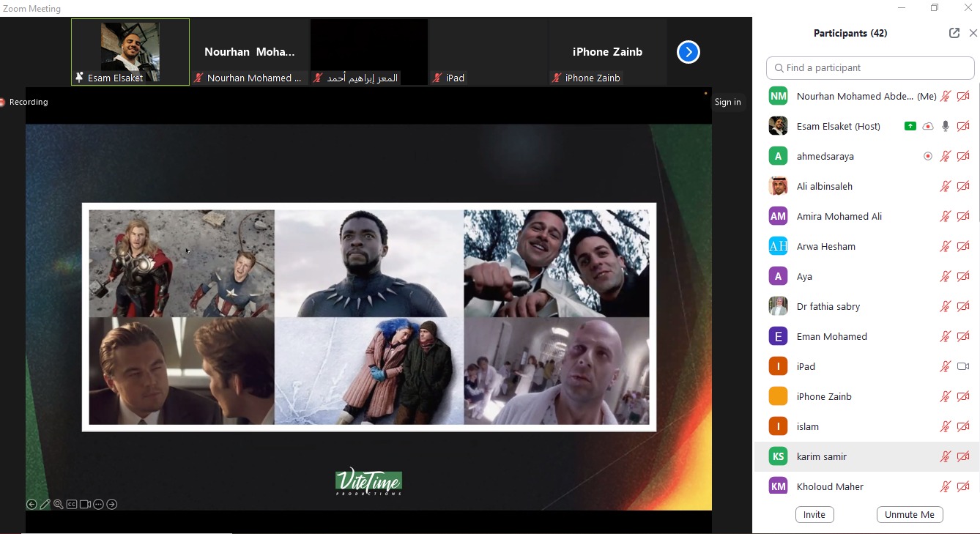The width and height of the screenshot is (980, 534).
Task: Click muted mic icon for Arwa Hesham
Action: pos(946,246)
